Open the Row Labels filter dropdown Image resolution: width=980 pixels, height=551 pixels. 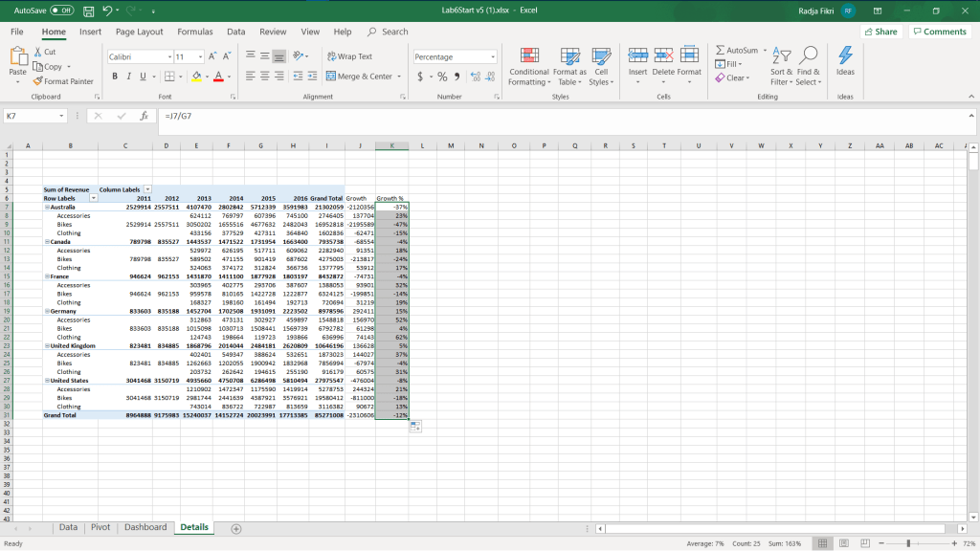pos(93,198)
